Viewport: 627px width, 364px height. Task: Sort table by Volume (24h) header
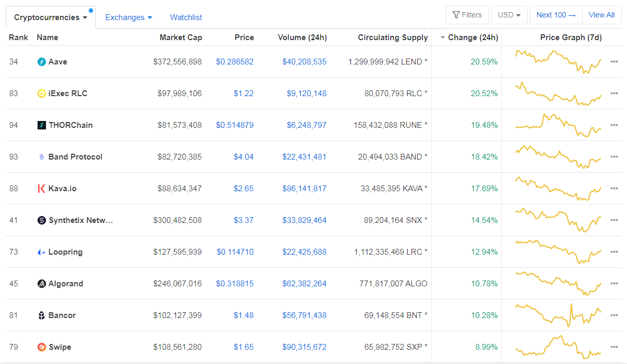(x=302, y=38)
